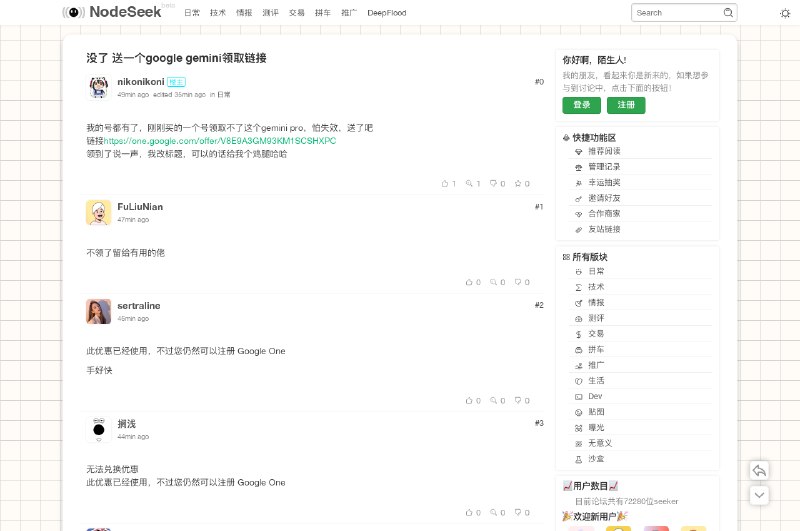Focus the Search input field

point(678,13)
